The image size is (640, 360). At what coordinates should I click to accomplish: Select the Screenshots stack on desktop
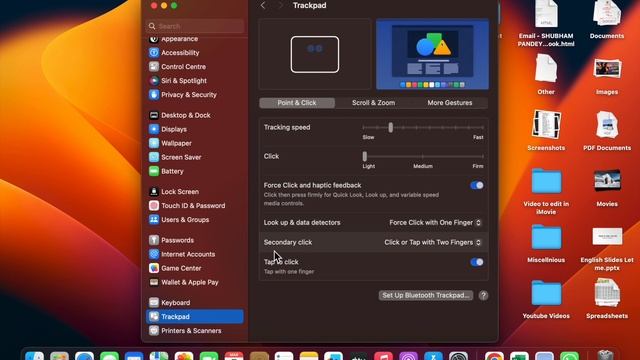pos(546,131)
